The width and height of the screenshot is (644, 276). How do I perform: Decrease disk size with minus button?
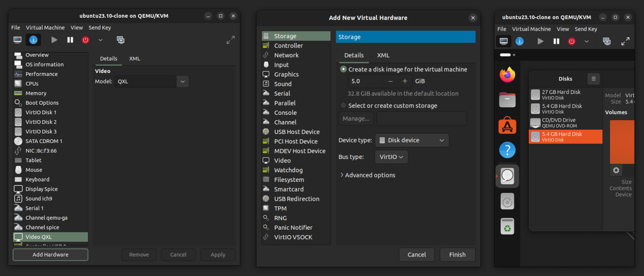coord(391,81)
